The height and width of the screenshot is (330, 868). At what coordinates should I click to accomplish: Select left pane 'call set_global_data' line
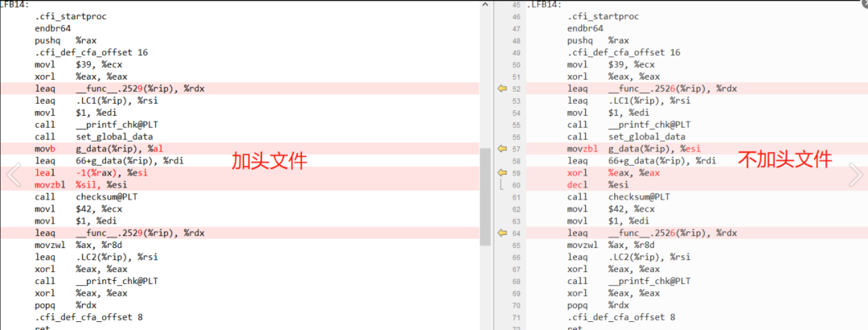tap(93, 137)
